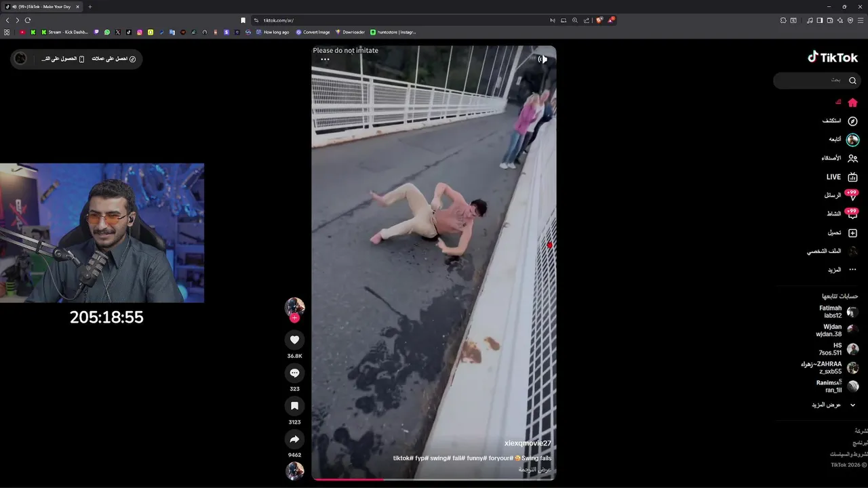Open the three-dot options on video
Screen dimensions: 868x488
(325, 59)
